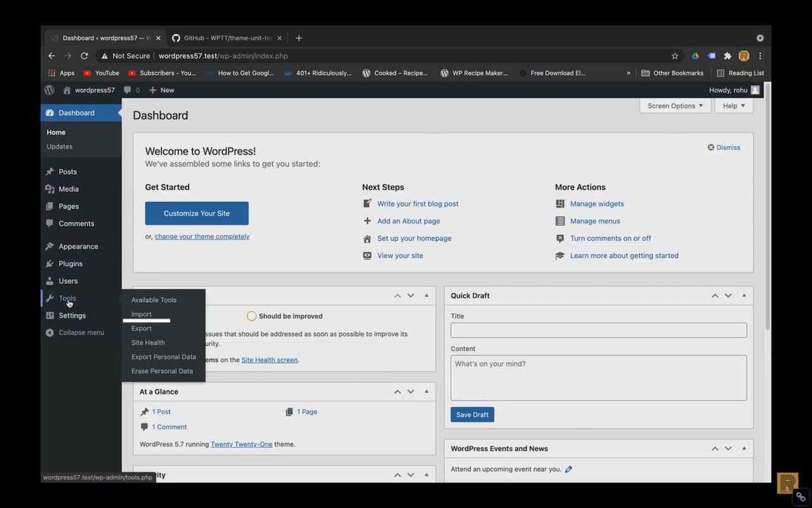812x508 pixels.
Task: Select Dashboard in the sidebar
Action: tap(76, 113)
